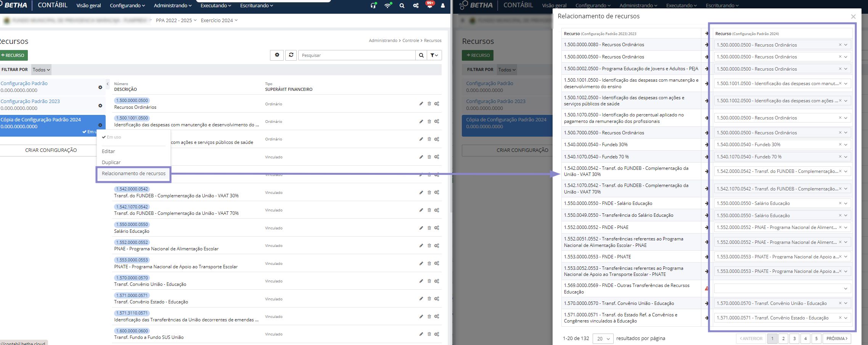Edit Transf. Convênio União - Educação row
Image resolution: width=868 pixels, height=345 pixels.
(421, 281)
